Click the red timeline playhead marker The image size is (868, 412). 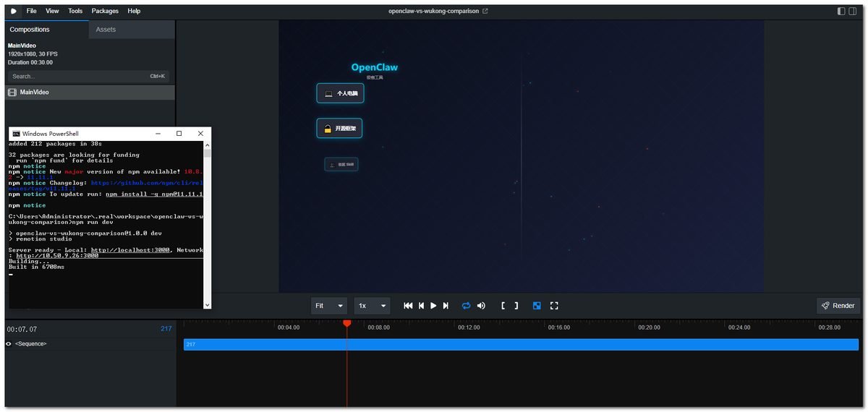coord(346,323)
